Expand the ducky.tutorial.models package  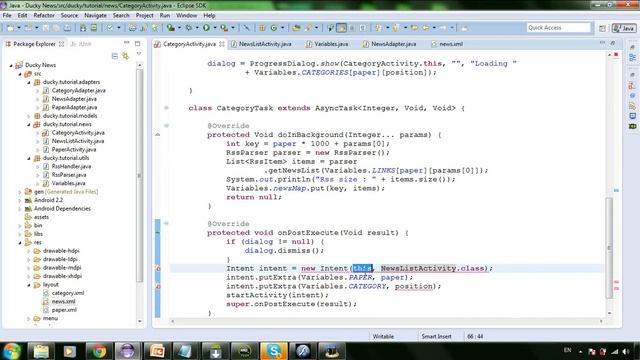pyautogui.click(x=29, y=116)
